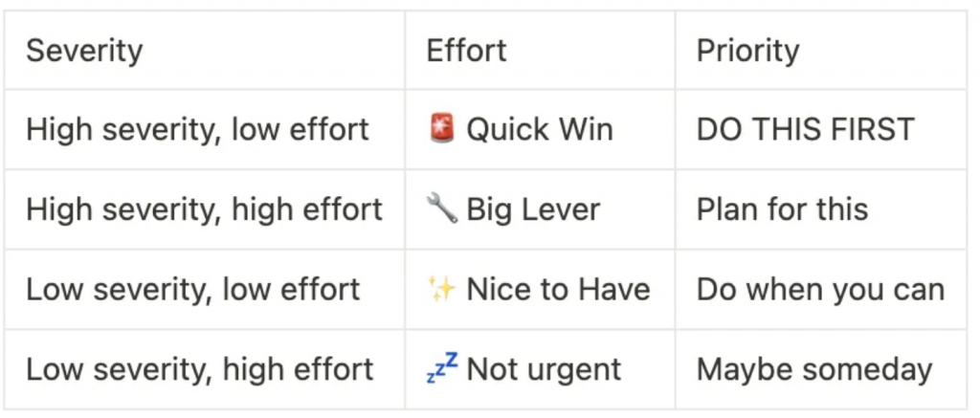
Task: Click the 'Not urgent' text
Action: pyautogui.click(x=544, y=369)
